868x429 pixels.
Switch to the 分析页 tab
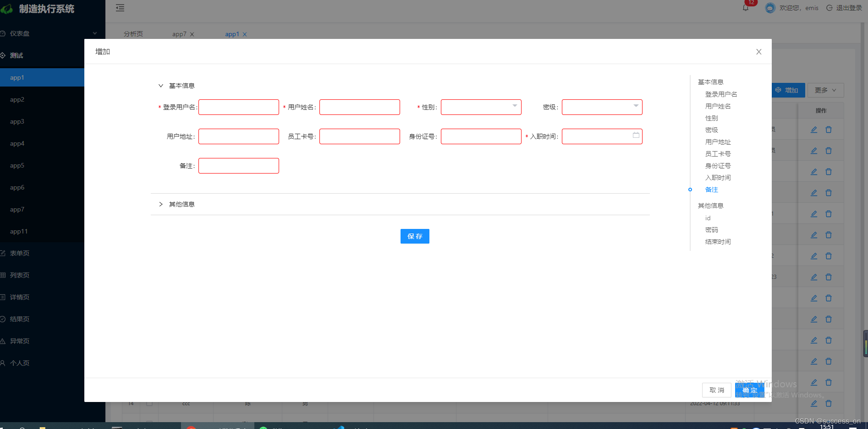point(132,33)
